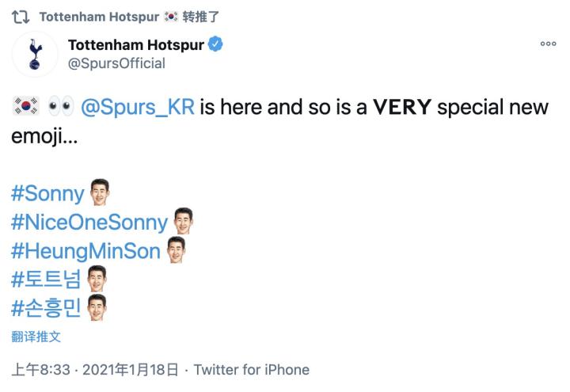Open the #NiceOneSonny hashtag
This screenshot has height=392, width=570.
point(89,223)
